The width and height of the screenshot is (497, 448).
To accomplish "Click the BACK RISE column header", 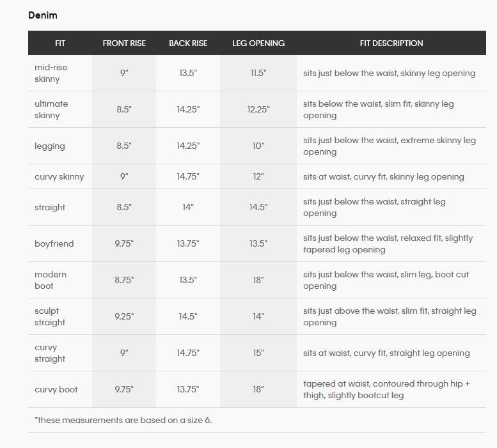I will 188,43.
